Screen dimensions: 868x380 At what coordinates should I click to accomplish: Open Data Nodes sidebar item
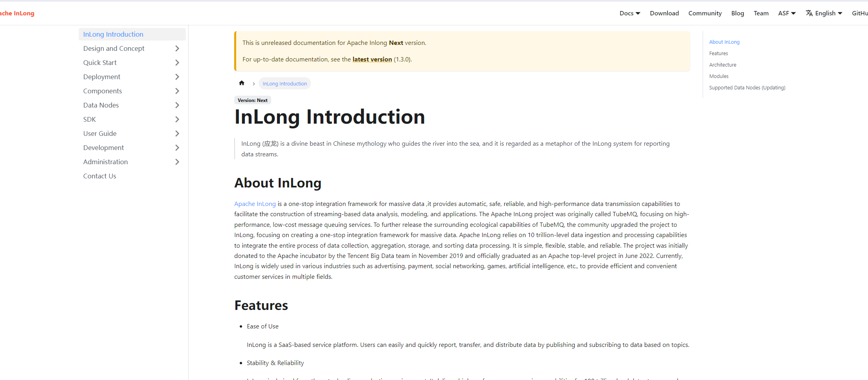coord(101,105)
